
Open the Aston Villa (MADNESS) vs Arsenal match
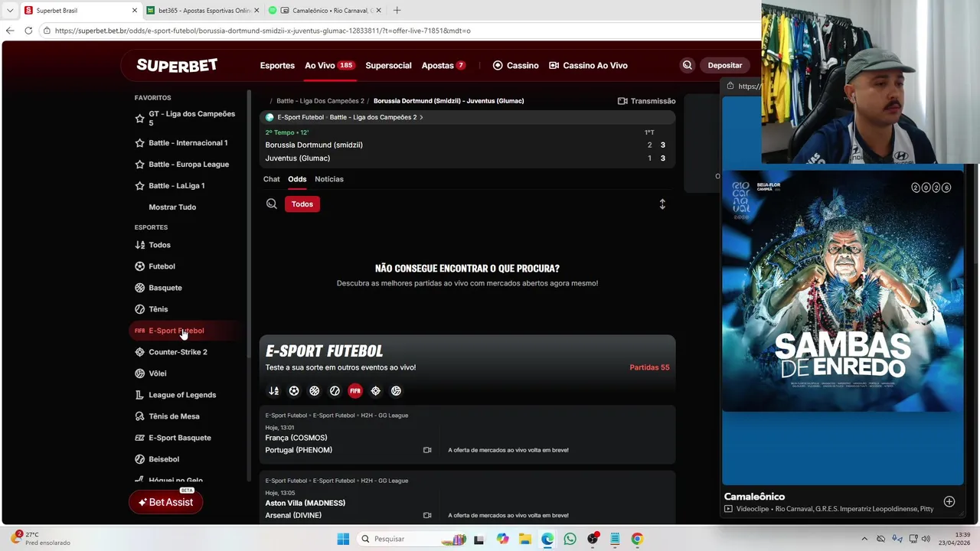[x=467, y=497]
